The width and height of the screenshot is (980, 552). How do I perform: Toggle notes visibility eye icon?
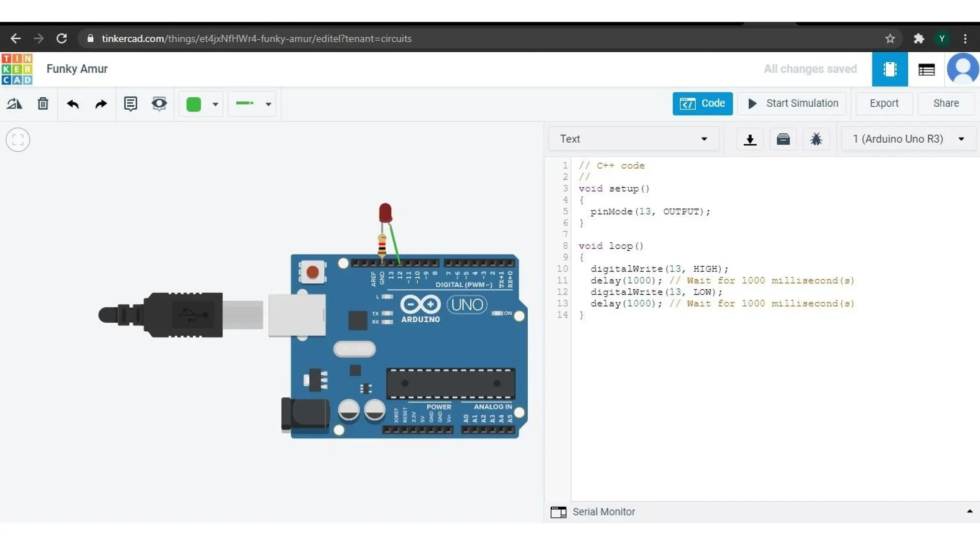coord(159,103)
